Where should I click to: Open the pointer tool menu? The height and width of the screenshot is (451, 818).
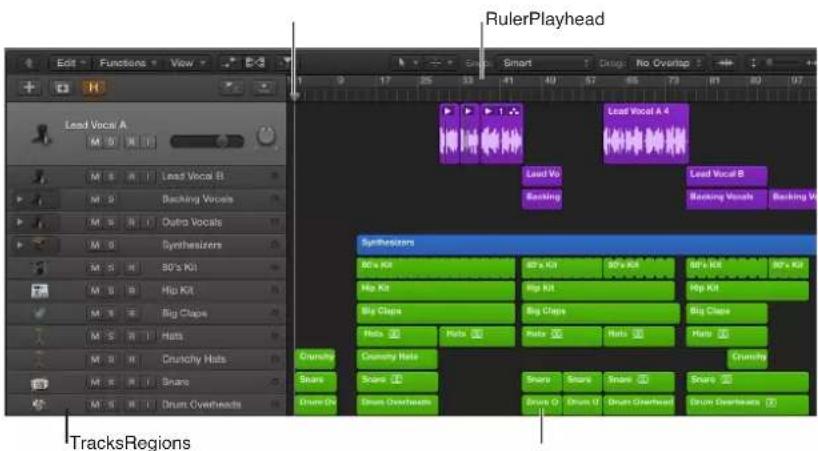pyautogui.click(x=405, y=63)
